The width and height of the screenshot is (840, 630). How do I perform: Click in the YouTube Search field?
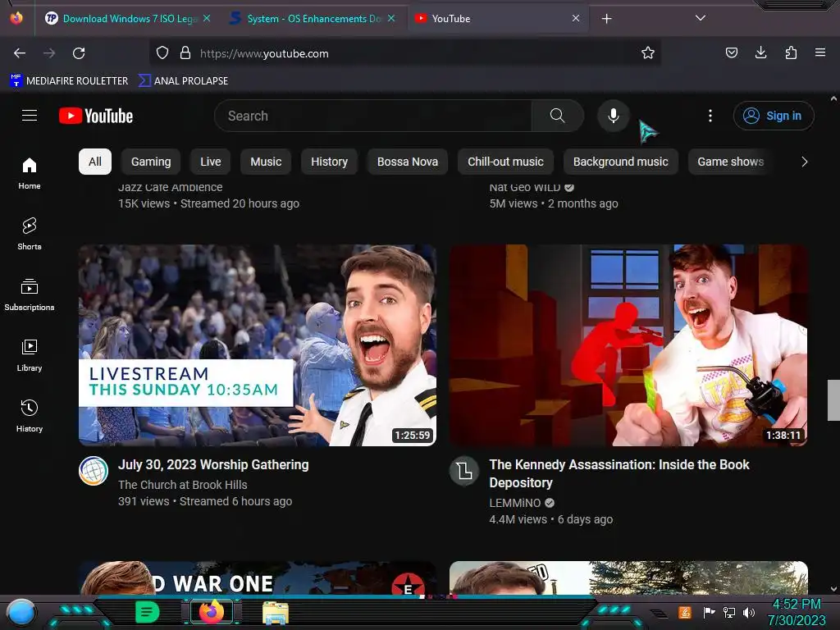(373, 116)
